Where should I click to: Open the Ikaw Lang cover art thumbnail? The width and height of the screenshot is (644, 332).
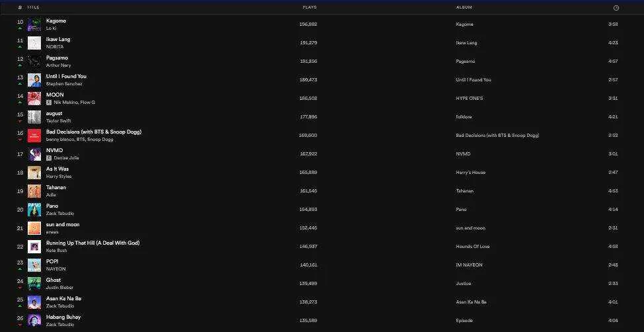(34, 43)
